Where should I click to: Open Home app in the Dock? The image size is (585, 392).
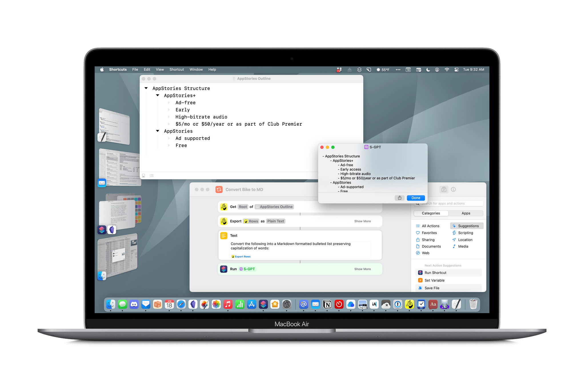(275, 304)
